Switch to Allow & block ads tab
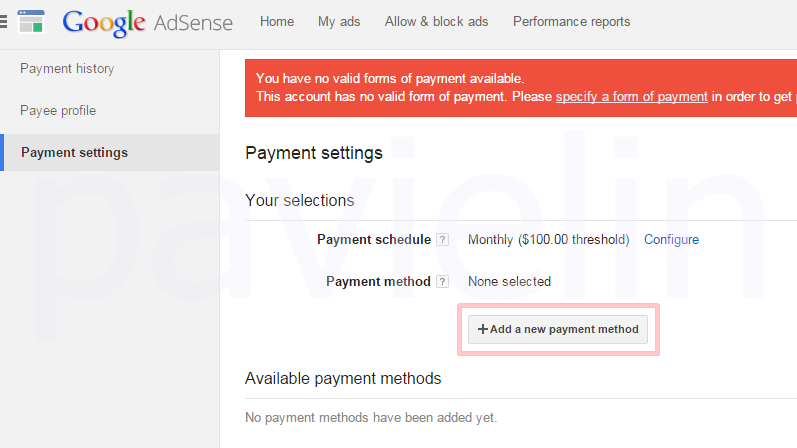 [x=437, y=22]
